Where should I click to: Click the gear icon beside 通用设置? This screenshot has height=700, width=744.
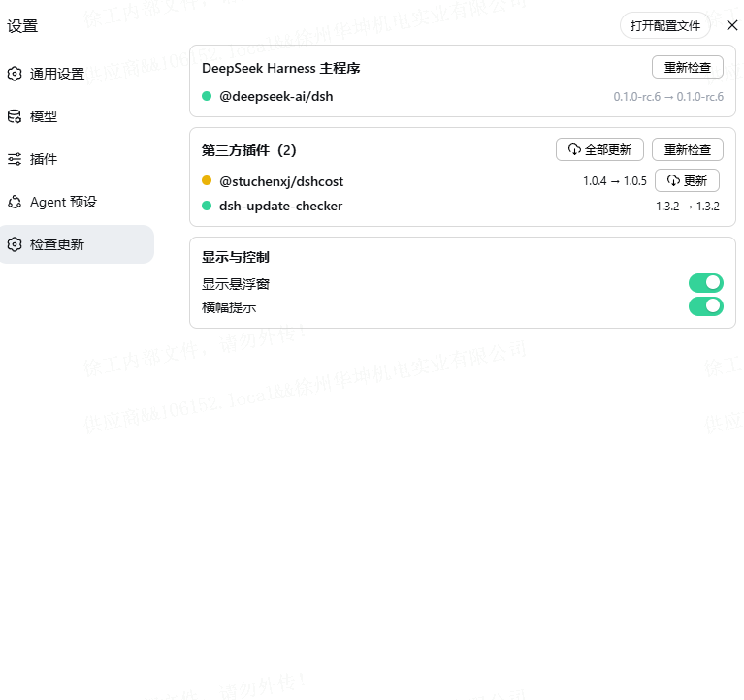pyautogui.click(x=15, y=74)
